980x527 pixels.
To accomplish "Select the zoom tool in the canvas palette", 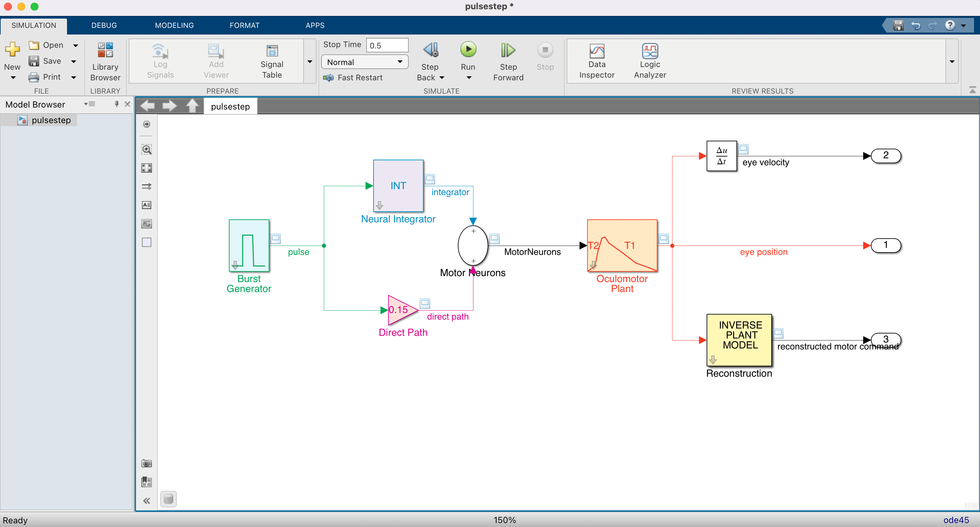I will point(146,149).
